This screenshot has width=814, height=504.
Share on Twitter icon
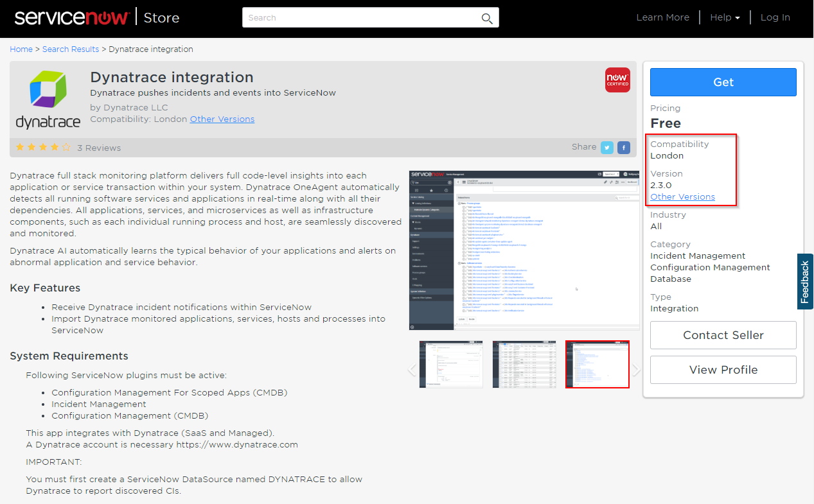(607, 148)
